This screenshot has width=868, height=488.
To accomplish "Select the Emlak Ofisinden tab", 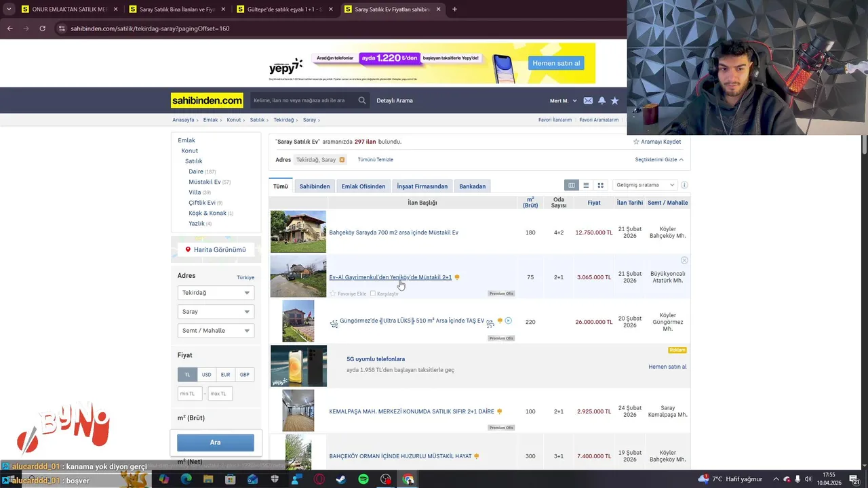I will pos(363,186).
